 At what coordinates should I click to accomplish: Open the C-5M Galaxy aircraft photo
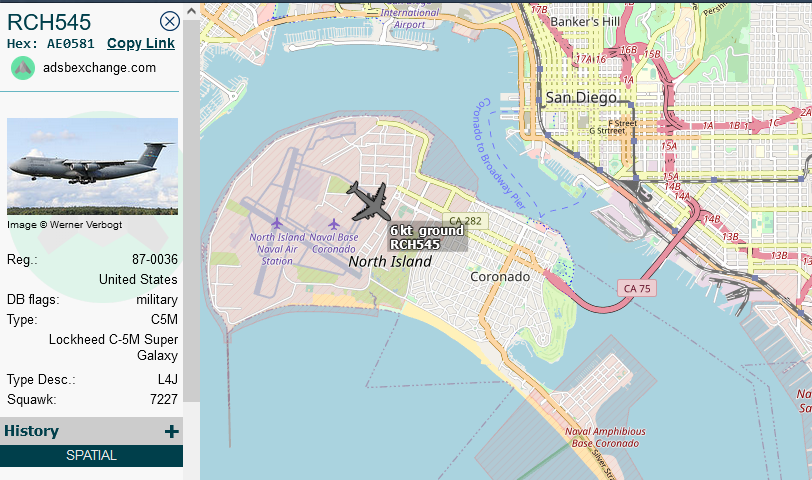[92, 166]
